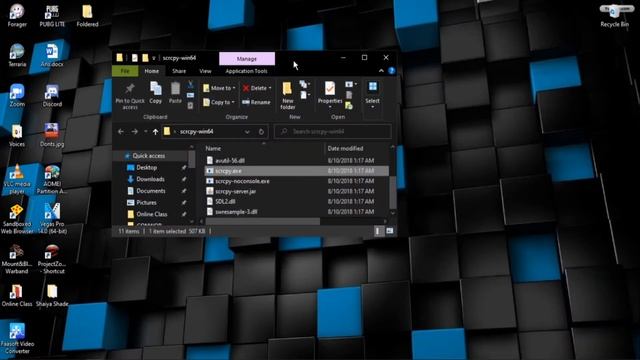This screenshot has width=640, height=360.
Task: Open Vegas Pro 14.0 shortcut
Action: (52, 218)
